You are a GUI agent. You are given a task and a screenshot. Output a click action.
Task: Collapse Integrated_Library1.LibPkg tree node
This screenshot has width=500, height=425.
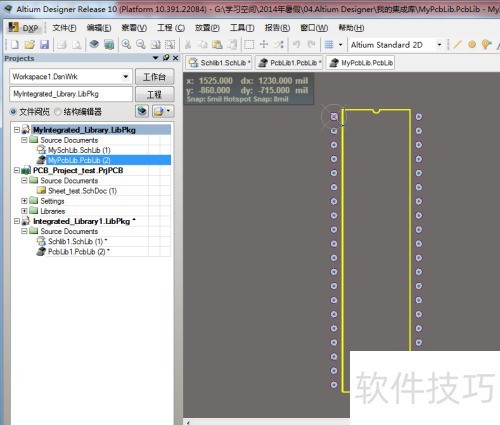point(17,221)
